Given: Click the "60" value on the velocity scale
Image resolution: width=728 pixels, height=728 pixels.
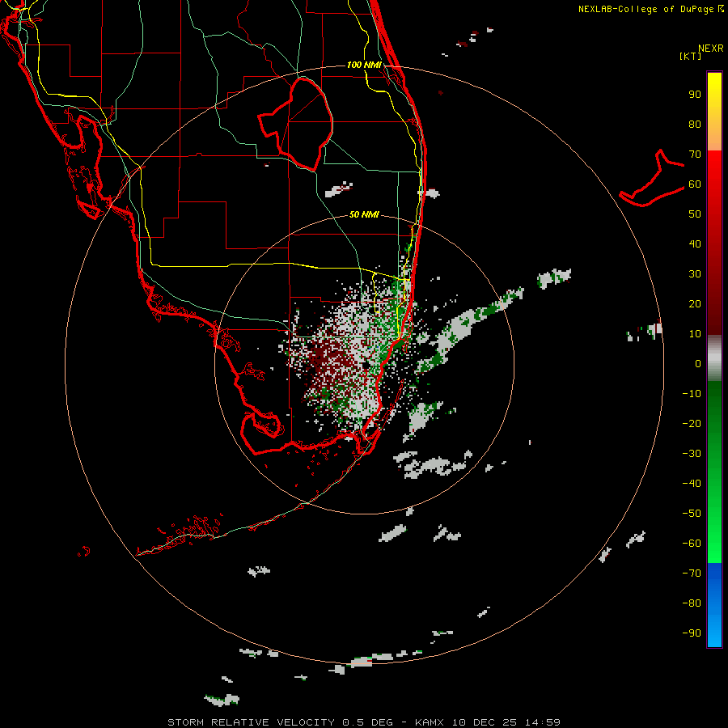Looking at the screenshot, I should pyautogui.click(x=695, y=184).
